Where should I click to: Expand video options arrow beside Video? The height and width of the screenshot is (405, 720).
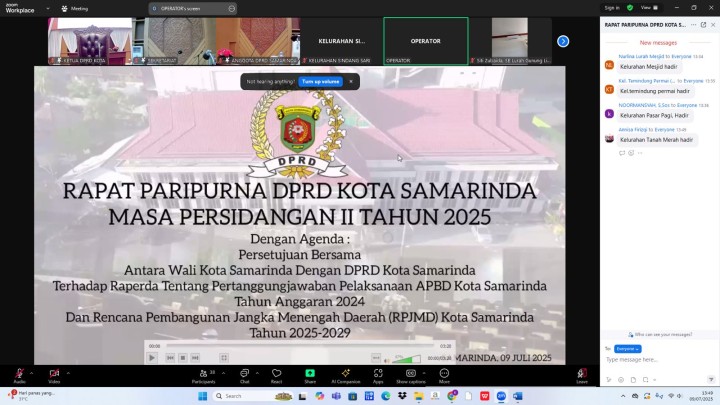68,373
